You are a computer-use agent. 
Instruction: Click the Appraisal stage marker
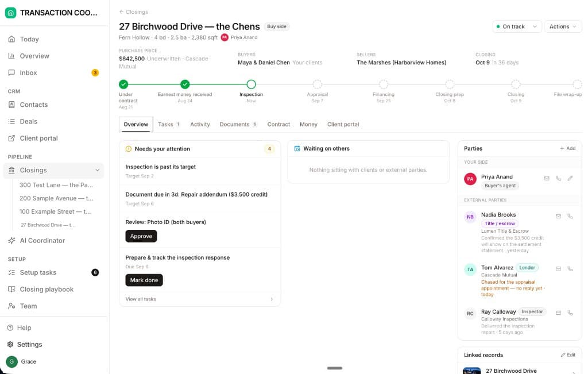click(x=317, y=84)
